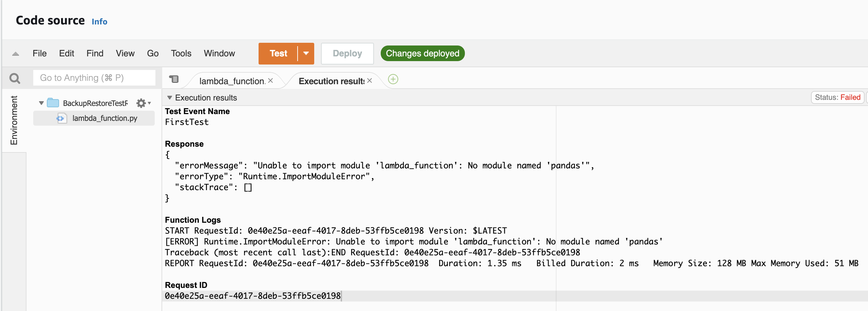Click the BackupRestoreTest folder icon
Image resolution: width=868 pixels, height=311 pixels.
pos(53,103)
